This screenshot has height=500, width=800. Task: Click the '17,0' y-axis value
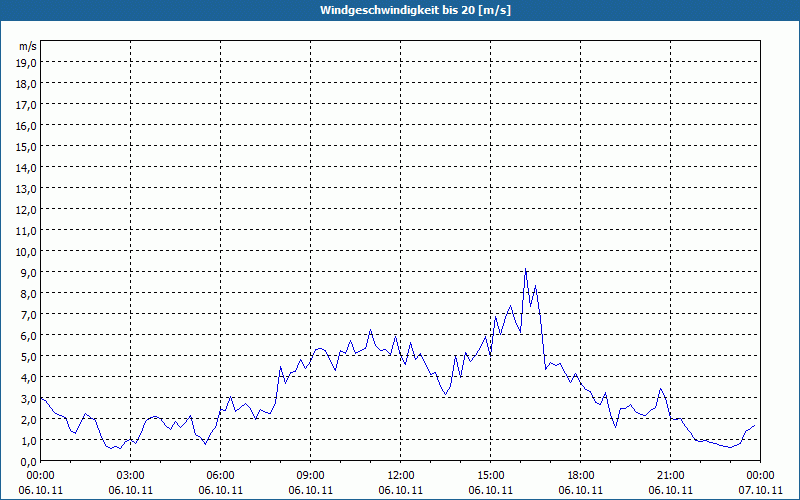point(27,105)
